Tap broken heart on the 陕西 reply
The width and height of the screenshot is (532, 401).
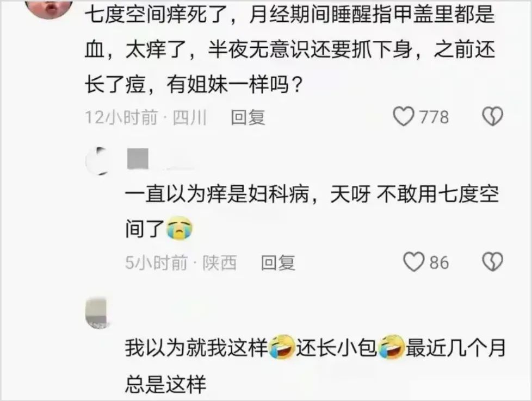tap(492, 262)
